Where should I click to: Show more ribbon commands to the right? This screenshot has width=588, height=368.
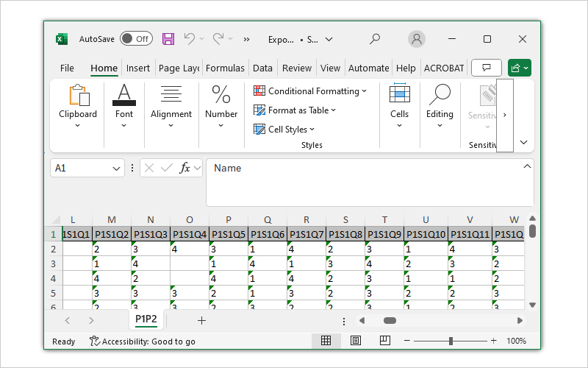click(x=505, y=115)
